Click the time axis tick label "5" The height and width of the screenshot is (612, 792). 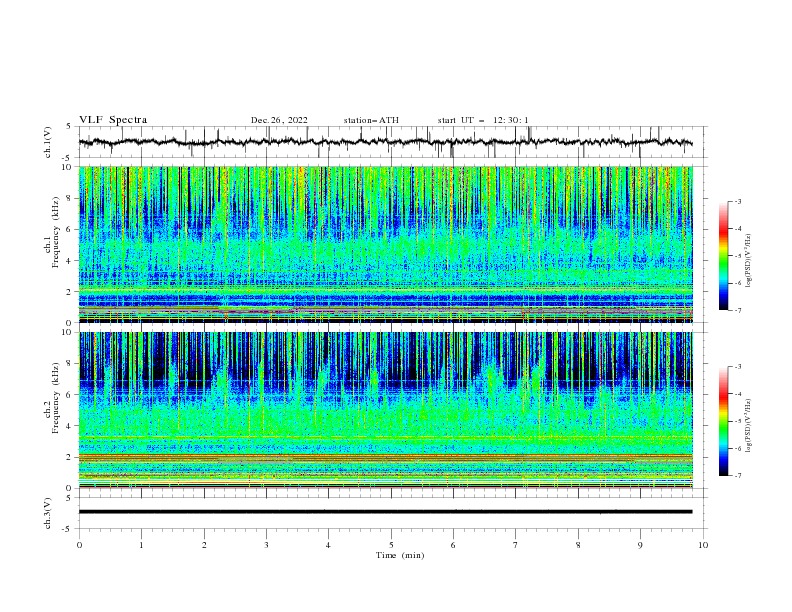(x=391, y=545)
